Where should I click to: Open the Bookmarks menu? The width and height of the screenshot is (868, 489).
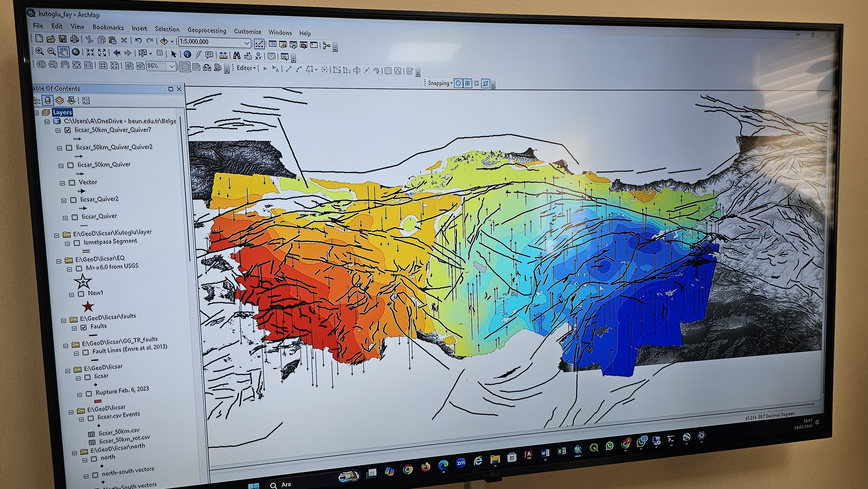click(108, 27)
